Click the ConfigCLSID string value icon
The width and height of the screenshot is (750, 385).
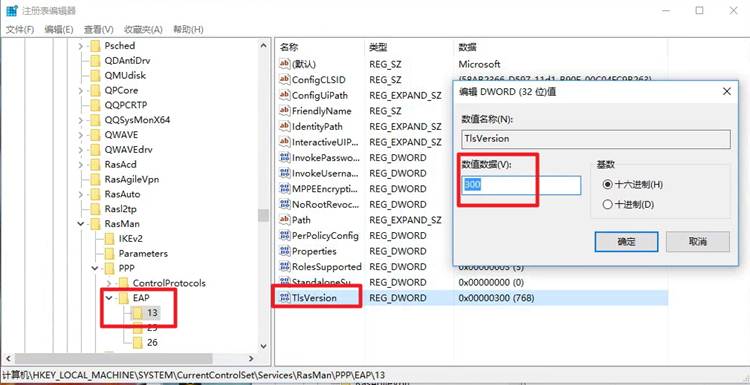[x=285, y=79]
